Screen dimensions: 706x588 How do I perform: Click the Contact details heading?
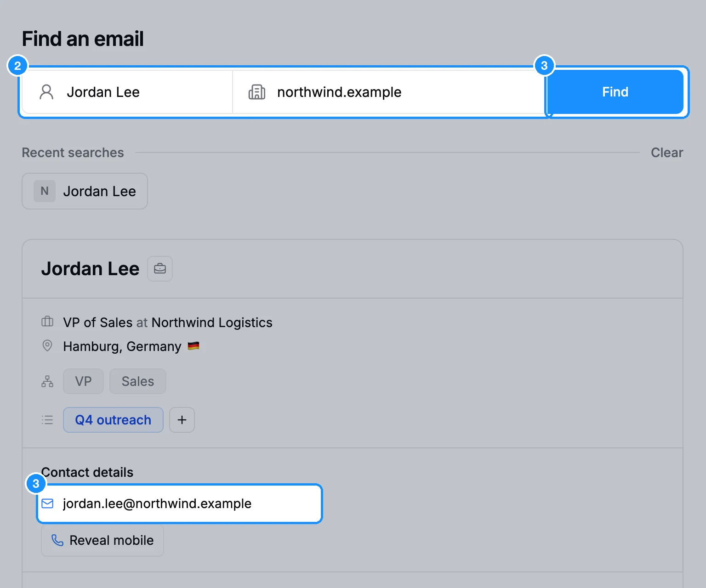(x=87, y=472)
